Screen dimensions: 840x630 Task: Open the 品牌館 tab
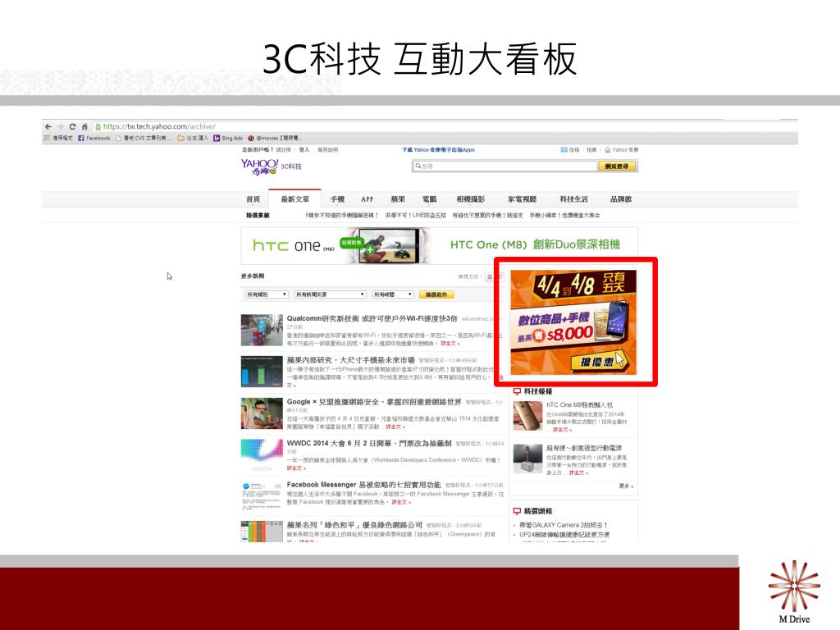621,199
